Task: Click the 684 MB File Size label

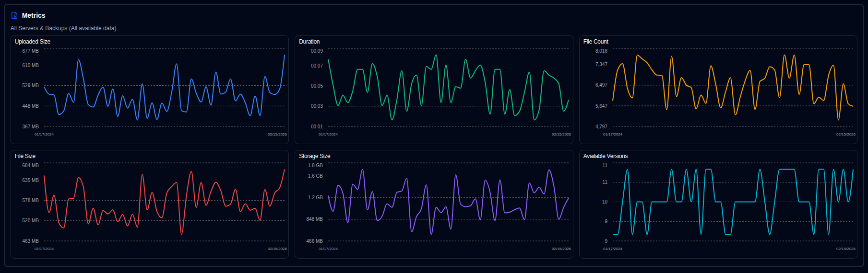Action: (x=31, y=165)
